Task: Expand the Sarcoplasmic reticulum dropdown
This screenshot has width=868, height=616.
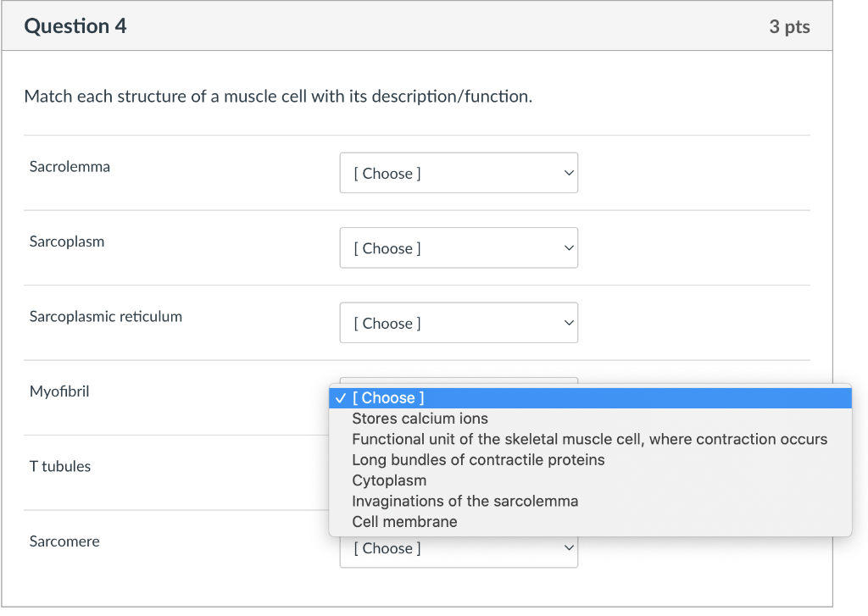Action: [458, 323]
